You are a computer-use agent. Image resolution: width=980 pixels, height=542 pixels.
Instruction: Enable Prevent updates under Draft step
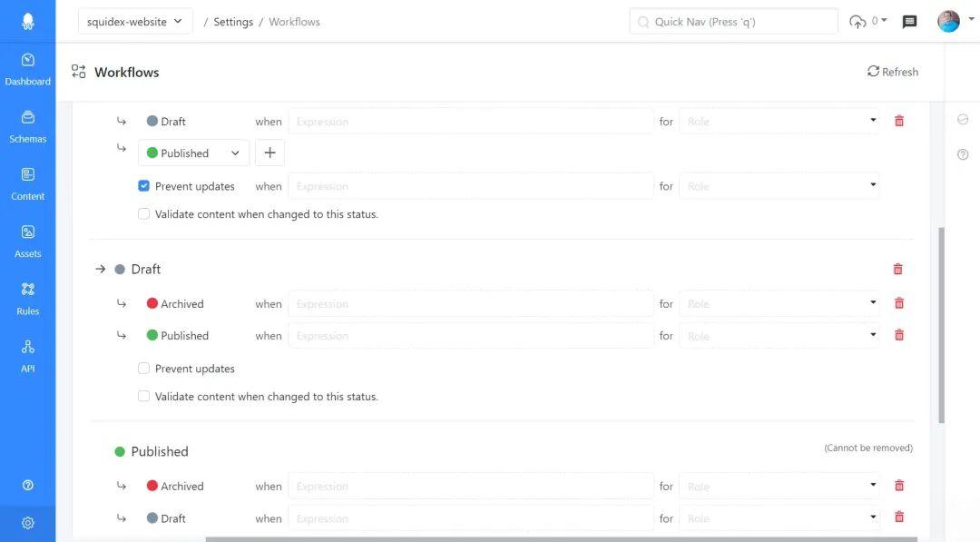[x=143, y=369]
